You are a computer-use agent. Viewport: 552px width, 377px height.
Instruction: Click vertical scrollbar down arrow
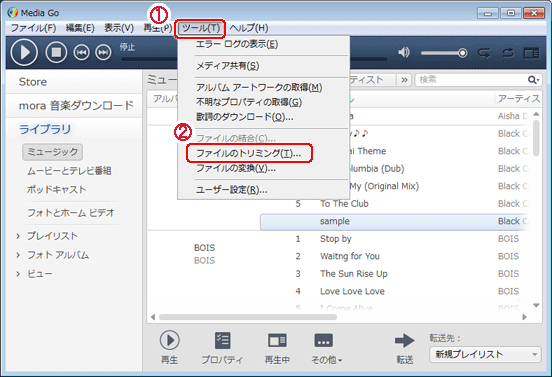click(536, 305)
